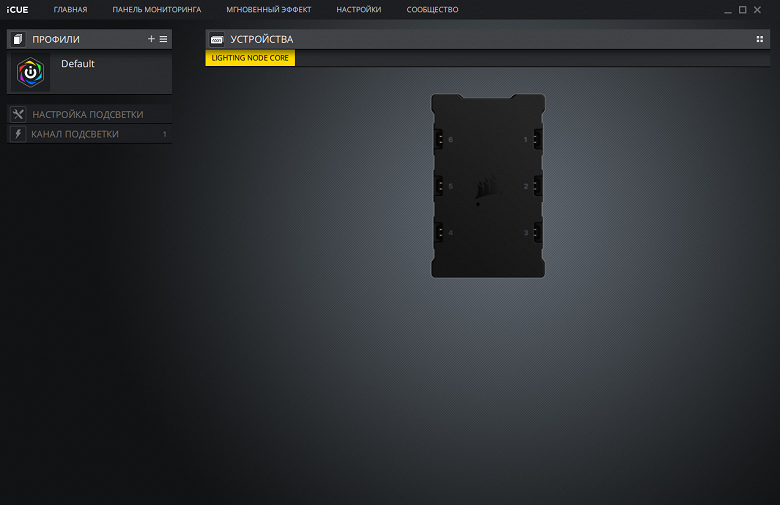This screenshot has width=780, height=505.
Task: Select the LIGHTING NODE CORE device tab
Action: click(x=250, y=58)
